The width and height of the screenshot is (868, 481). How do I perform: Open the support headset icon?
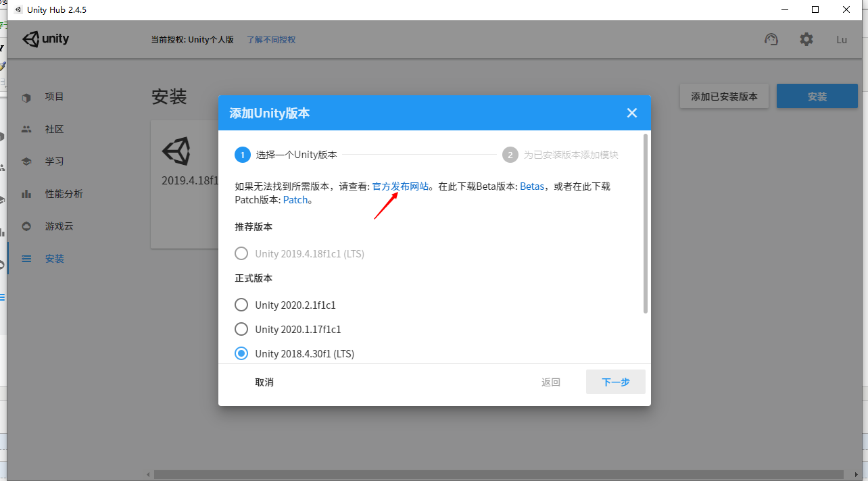[x=771, y=39]
